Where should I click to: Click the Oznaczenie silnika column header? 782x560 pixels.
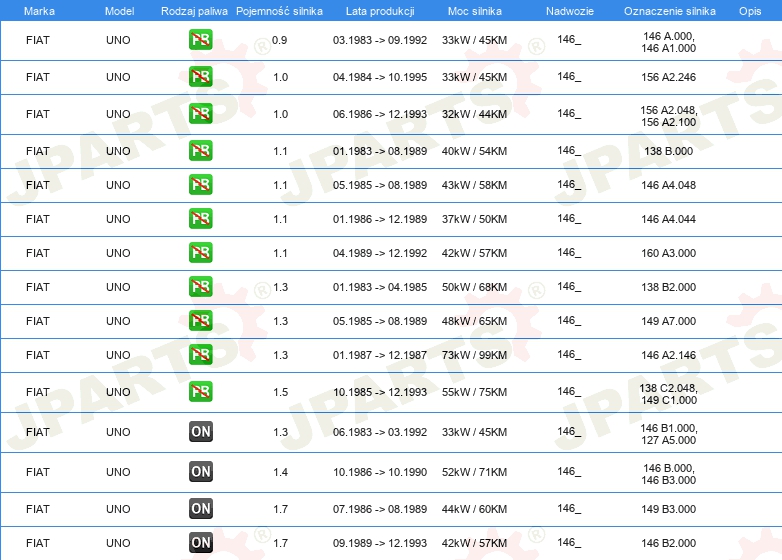tap(670, 11)
